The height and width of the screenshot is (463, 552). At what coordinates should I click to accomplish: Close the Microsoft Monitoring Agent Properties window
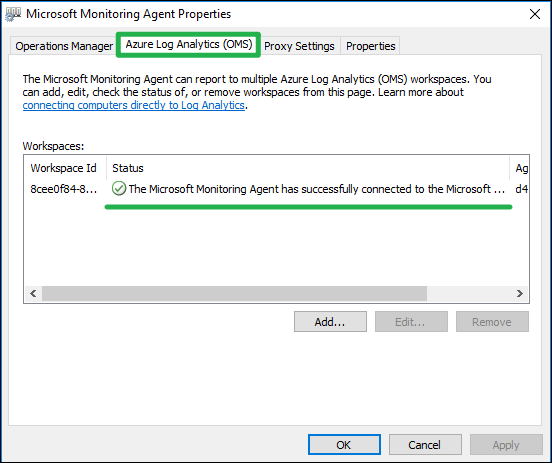[535, 14]
